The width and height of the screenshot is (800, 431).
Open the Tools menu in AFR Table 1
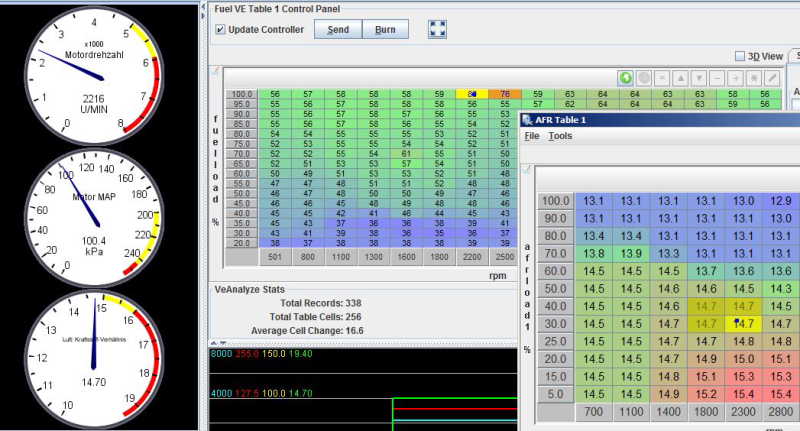click(560, 135)
